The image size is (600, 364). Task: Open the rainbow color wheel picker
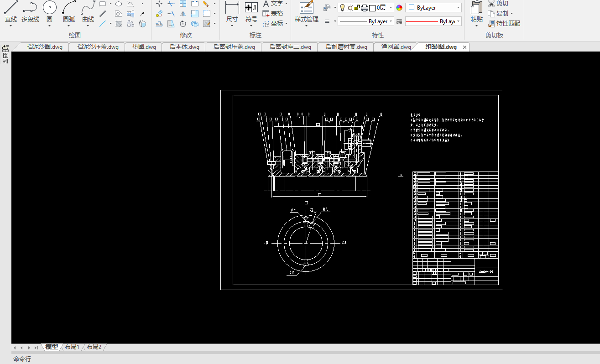pos(399,8)
